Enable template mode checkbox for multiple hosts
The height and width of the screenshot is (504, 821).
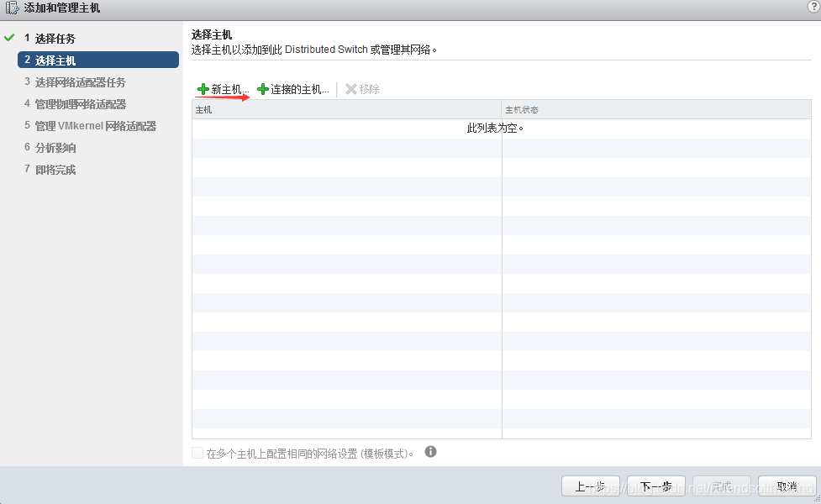pos(197,453)
